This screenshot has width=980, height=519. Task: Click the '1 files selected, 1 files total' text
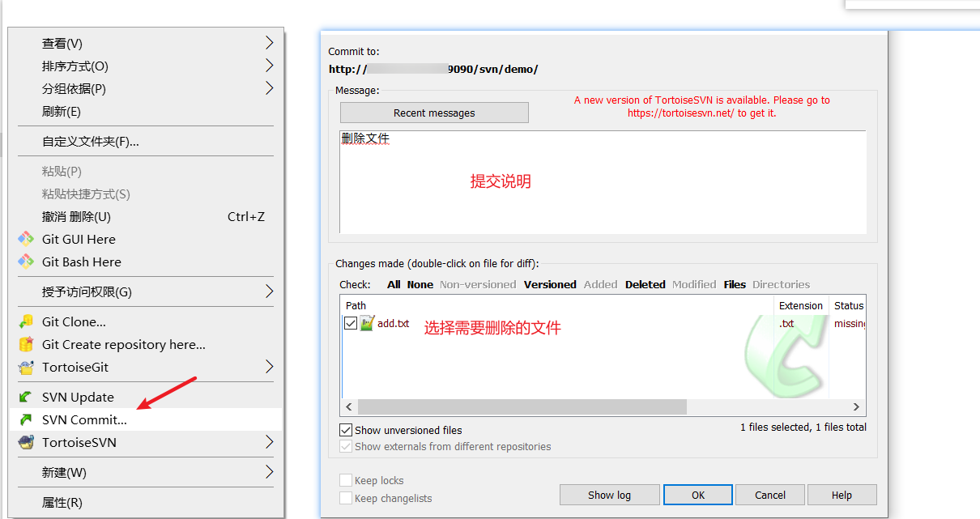coord(803,427)
